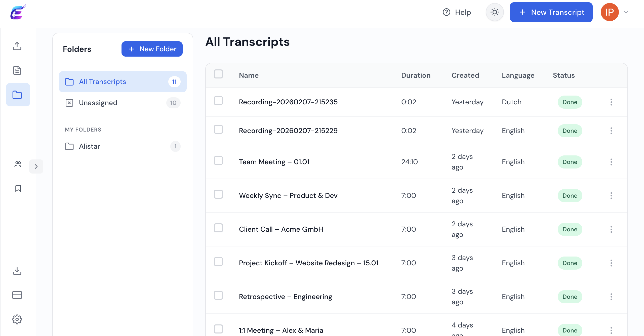Image resolution: width=644 pixels, height=336 pixels.
Task: Switch to the Unassigned folder
Action: tap(98, 103)
